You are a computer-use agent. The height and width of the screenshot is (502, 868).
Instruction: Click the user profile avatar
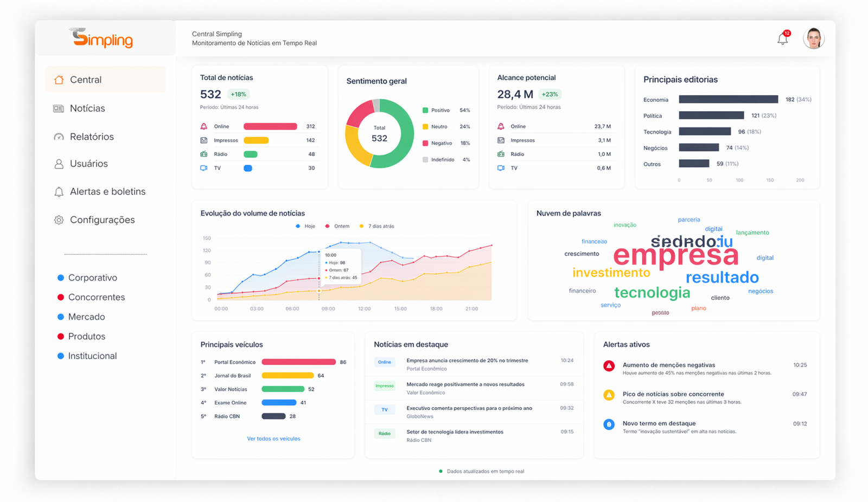pos(814,38)
